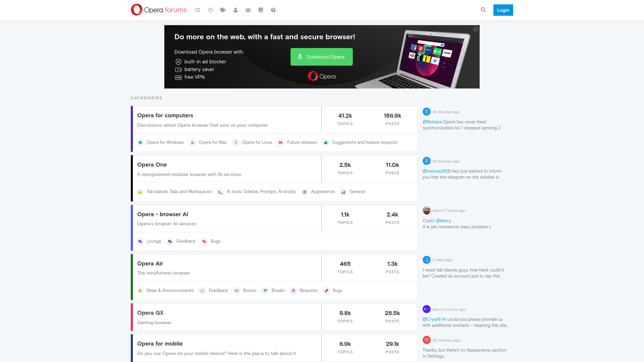Click the Requests icon in Opera Air
Image resolution: width=644 pixels, height=362 pixels.
coord(293,291)
